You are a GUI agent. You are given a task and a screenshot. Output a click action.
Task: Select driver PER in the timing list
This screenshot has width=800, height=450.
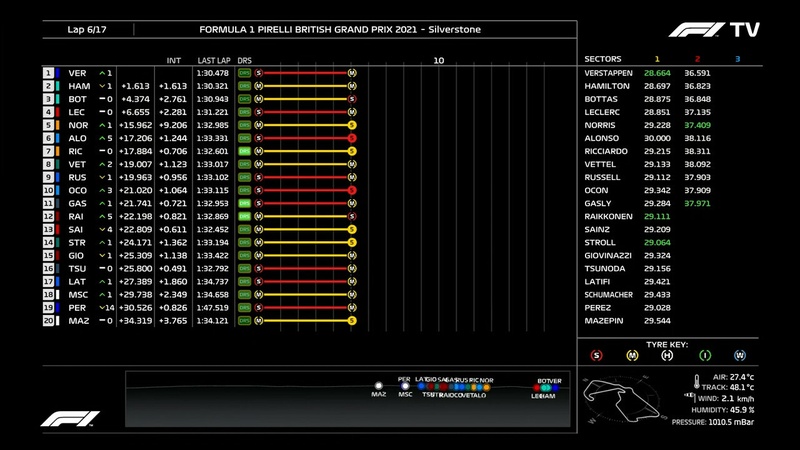click(77, 308)
